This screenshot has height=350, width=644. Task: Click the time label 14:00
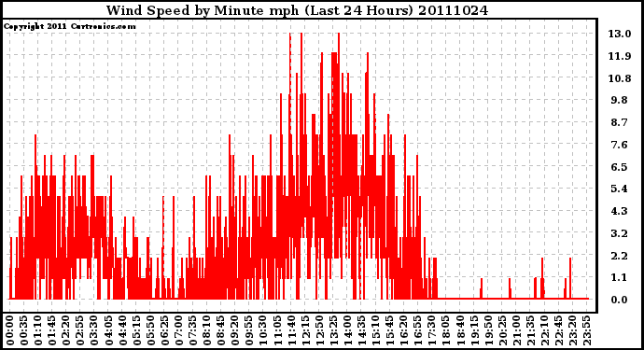pyautogui.click(x=347, y=331)
